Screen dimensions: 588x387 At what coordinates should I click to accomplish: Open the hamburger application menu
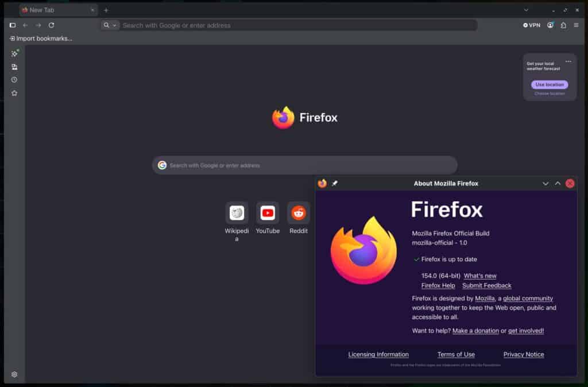click(x=577, y=25)
